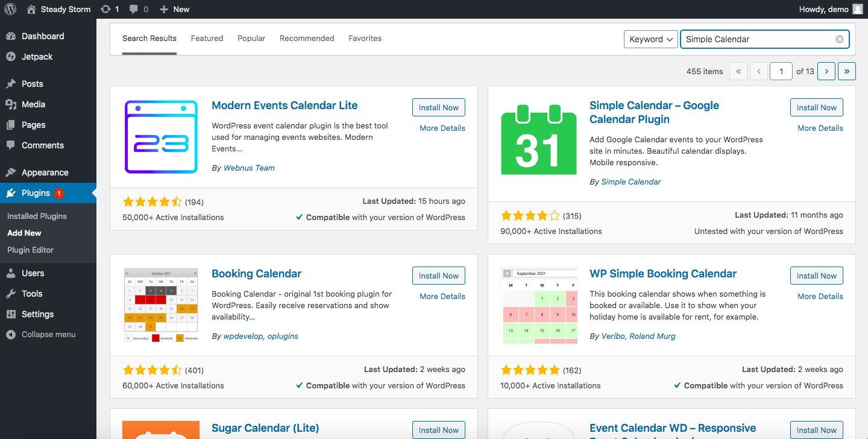
Task: Open Simple Calendar – Google Calendar Plugin title
Action: (654, 112)
